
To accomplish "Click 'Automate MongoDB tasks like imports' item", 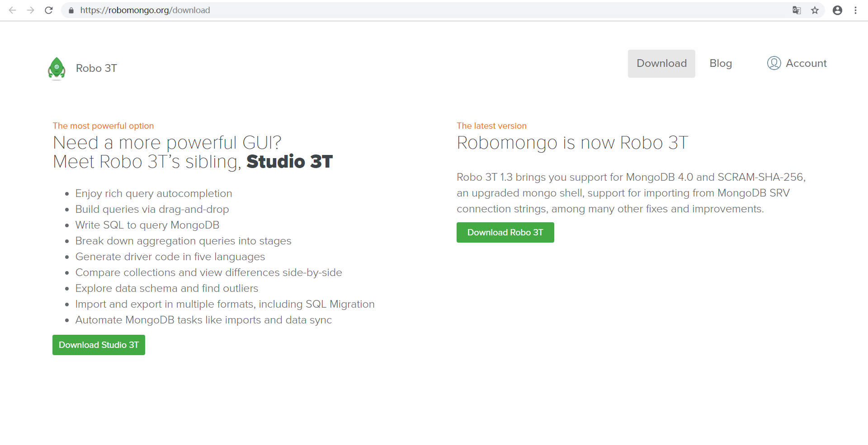I will point(203,320).
